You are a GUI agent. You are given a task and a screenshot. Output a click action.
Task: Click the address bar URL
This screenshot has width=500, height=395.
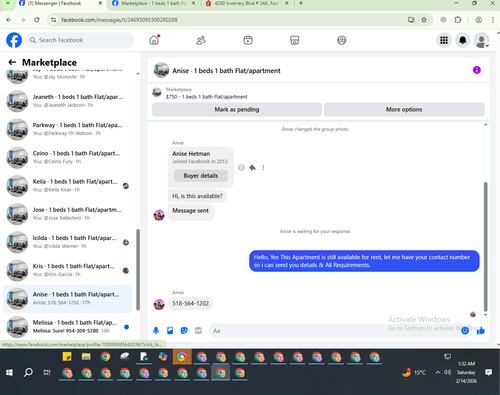tap(119, 20)
